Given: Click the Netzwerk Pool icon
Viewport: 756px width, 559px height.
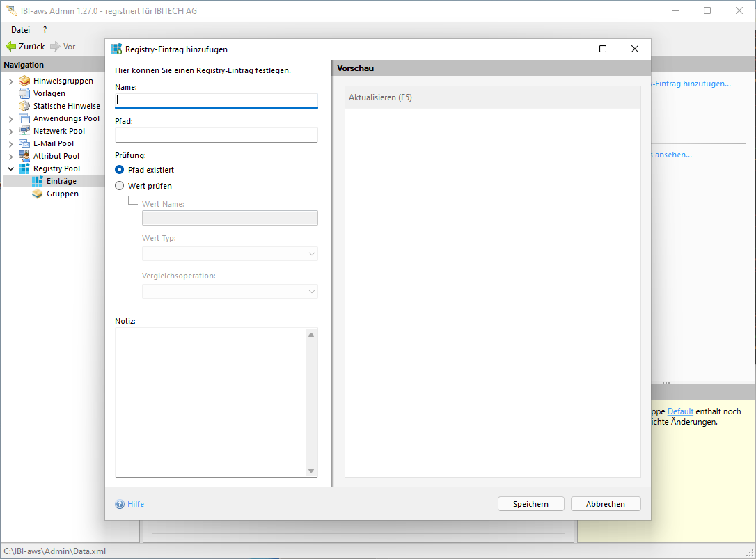Looking at the screenshot, I should pos(24,131).
